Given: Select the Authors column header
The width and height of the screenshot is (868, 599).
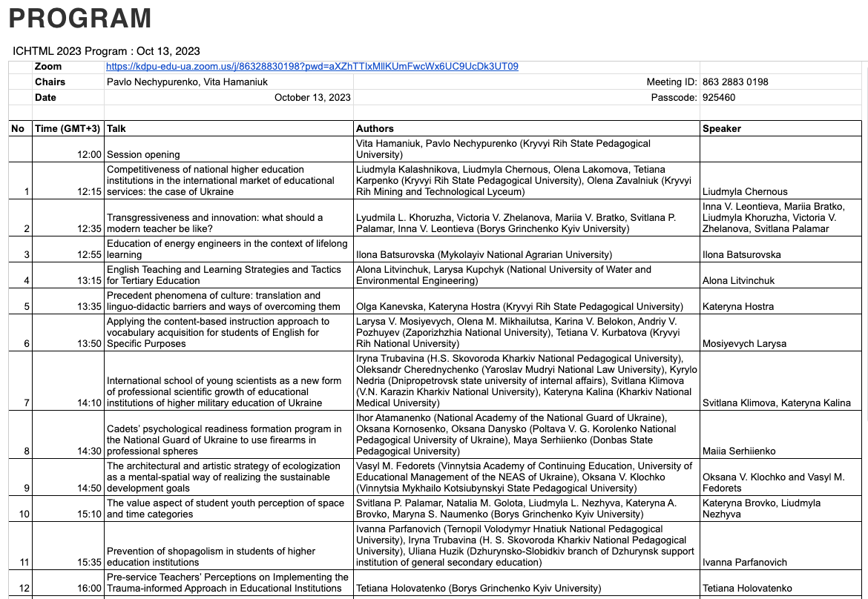Looking at the screenshot, I should 375,129.
